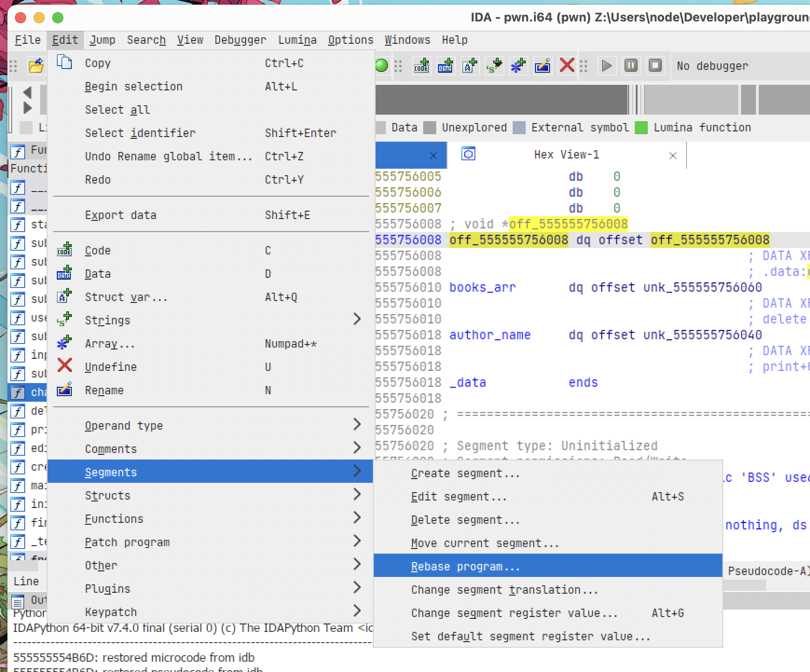Click toolbar red X Undefine icon
This screenshot has height=672, width=810.
click(567, 65)
